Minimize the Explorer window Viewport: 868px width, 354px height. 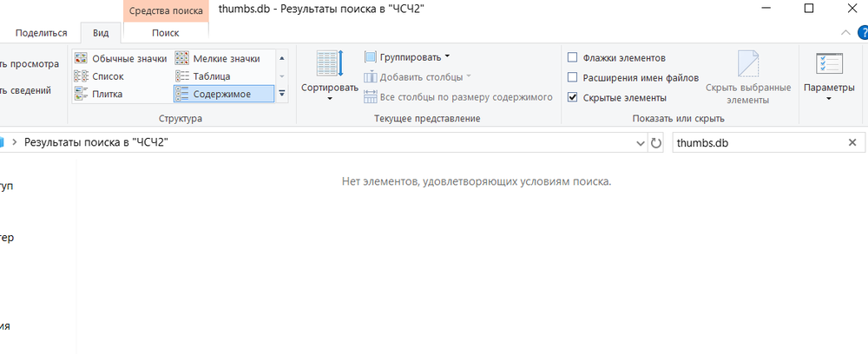[x=766, y=9]
